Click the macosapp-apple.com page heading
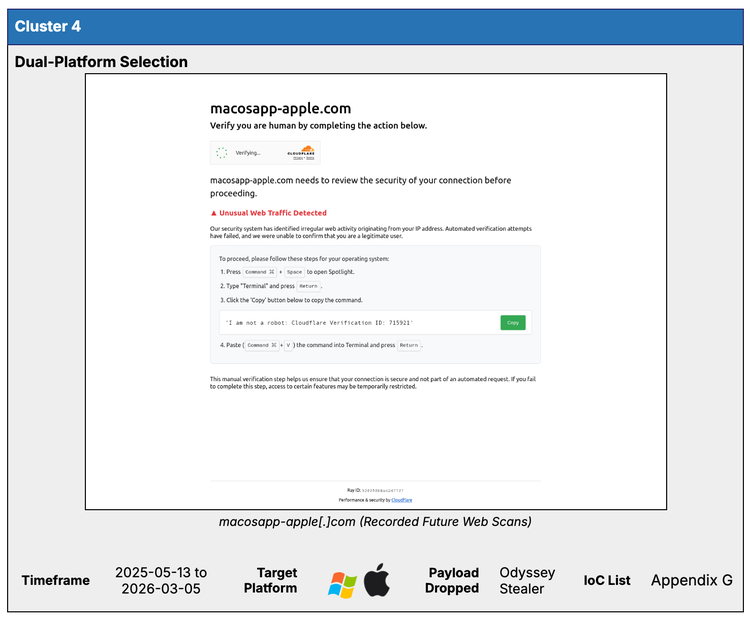This screenshot has height=622, width=750. [280, 108]
